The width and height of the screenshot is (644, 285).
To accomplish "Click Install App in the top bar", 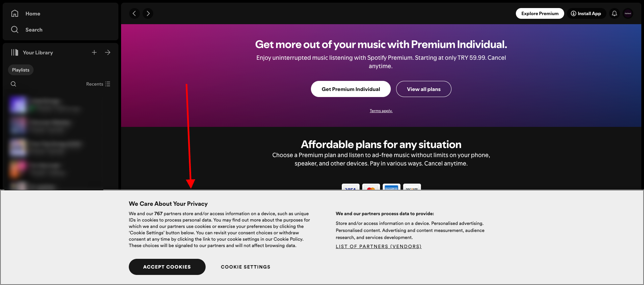I will click(586, 13).
